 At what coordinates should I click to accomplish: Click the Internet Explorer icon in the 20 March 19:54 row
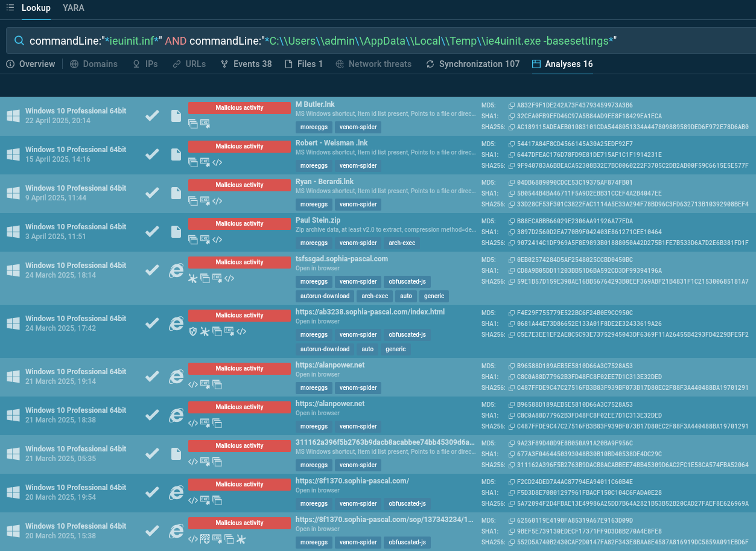click(176, 492)
